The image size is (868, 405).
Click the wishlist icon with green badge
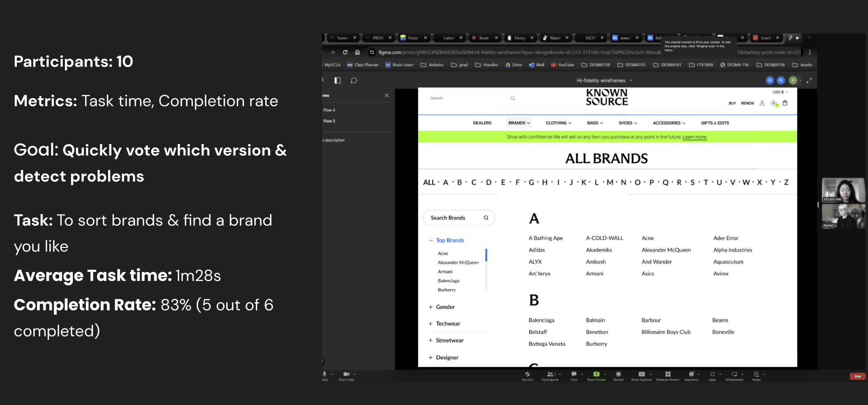coord(774,103)
